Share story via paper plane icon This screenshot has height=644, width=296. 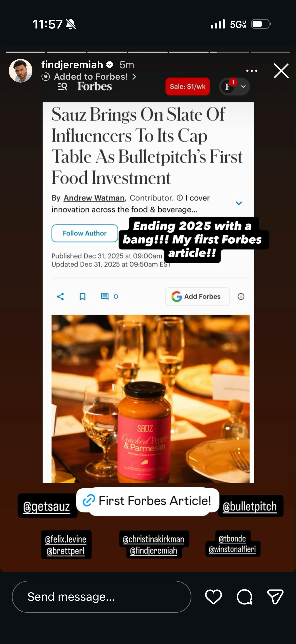click(275, 597)
